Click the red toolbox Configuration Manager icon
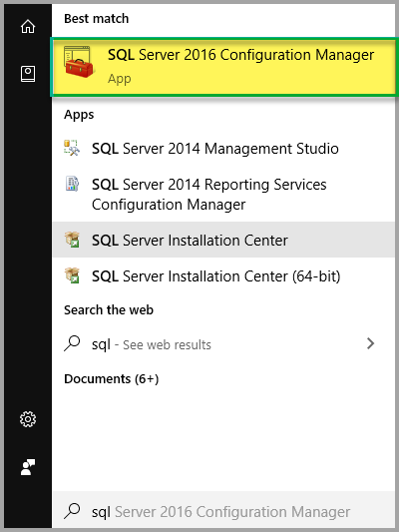 79,62
